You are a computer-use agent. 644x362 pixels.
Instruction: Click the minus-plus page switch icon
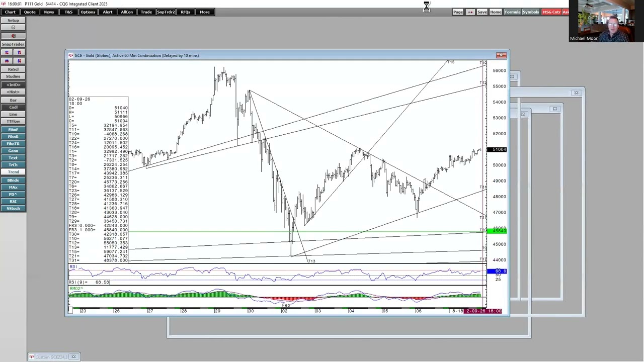pos(470,12)
